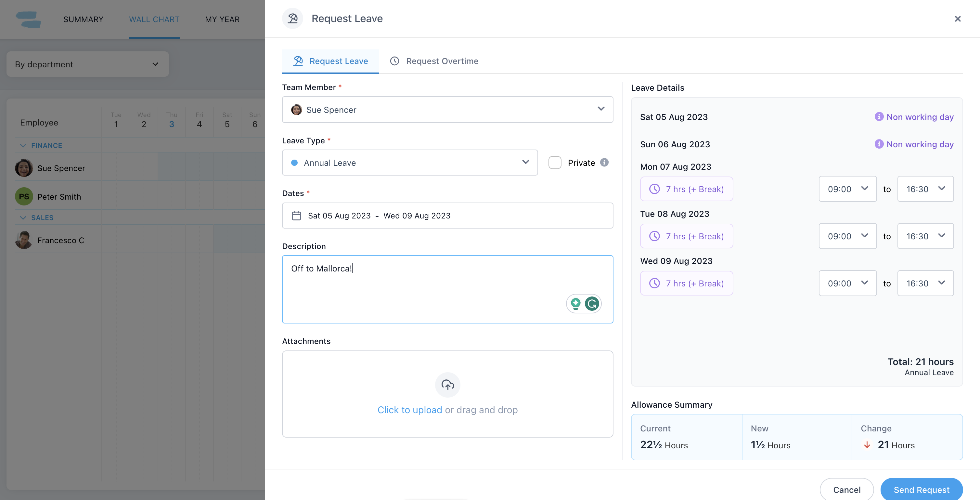Click the blue Annual Leave color dot

[294, 163]
